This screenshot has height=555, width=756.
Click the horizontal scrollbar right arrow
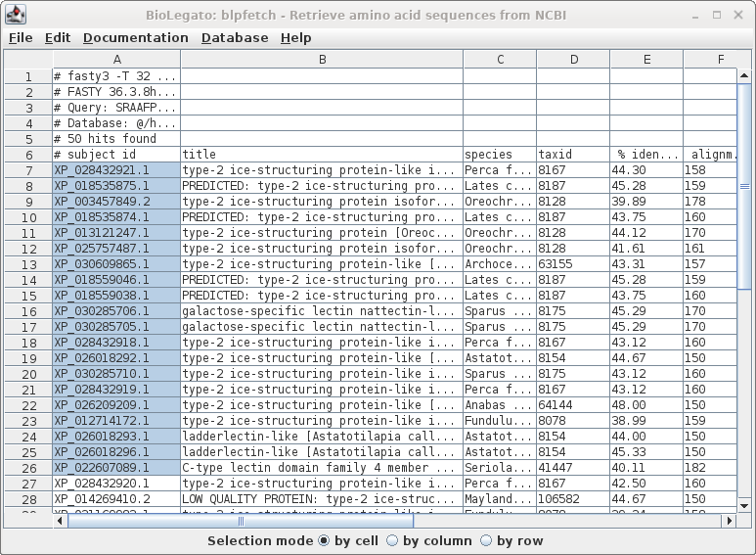pyautogui.click(x=730, y=521)
